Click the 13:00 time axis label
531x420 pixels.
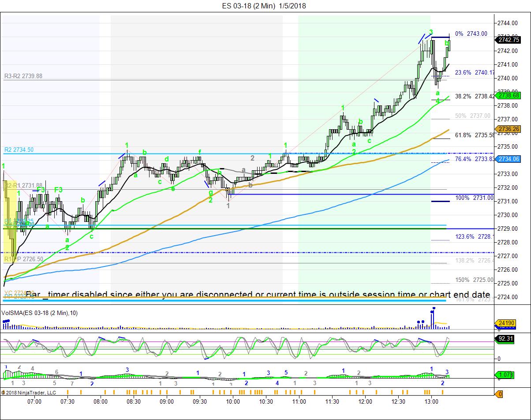pyautogui.click(x=431, y=401)
